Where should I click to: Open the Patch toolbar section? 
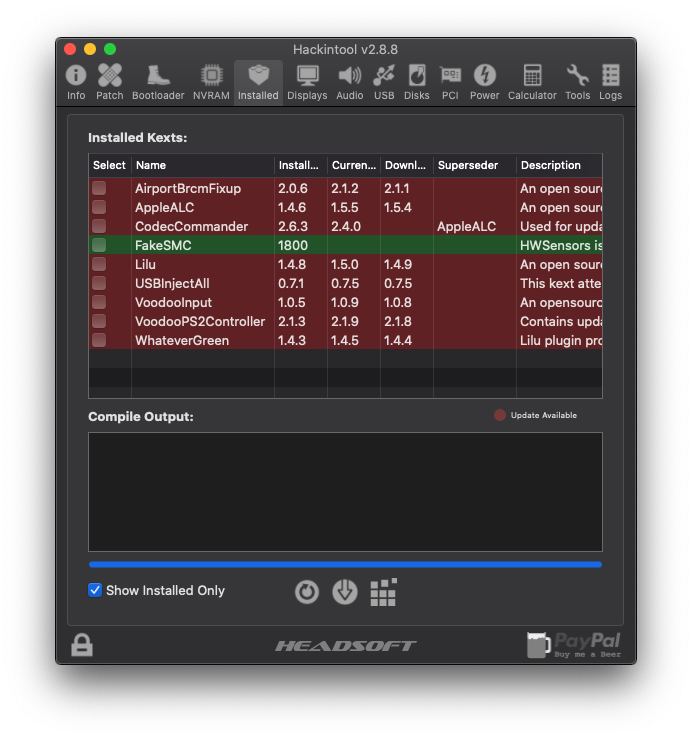tap(110, 82)
